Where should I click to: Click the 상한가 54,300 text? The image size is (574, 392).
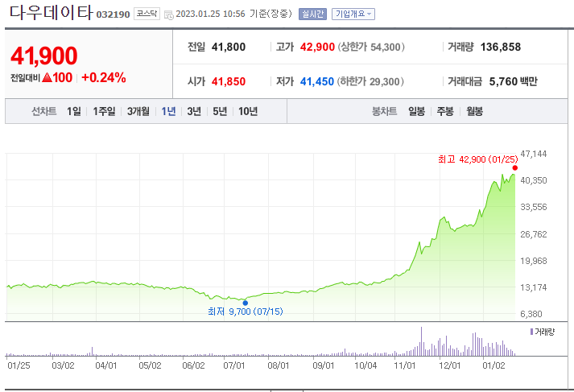371,47
